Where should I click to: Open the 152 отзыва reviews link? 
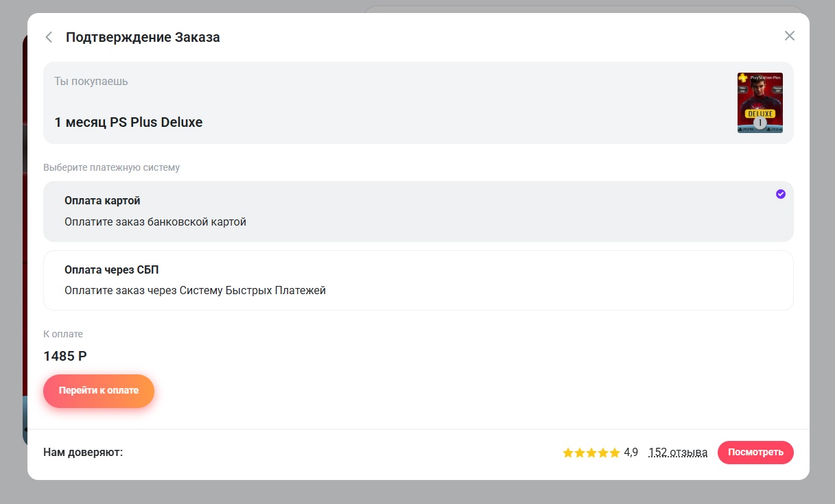click(677, 453)
